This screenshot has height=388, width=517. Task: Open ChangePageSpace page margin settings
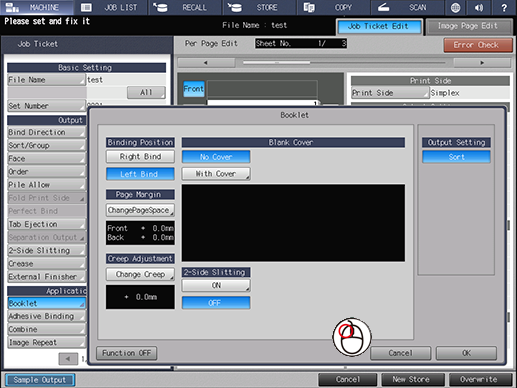140,210
